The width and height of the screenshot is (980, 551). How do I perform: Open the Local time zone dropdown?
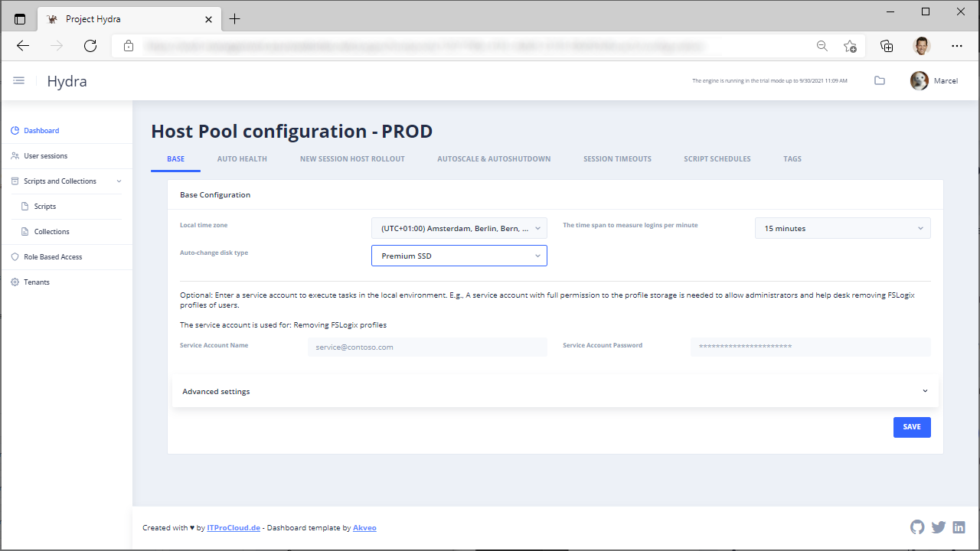tap(459, 228)
